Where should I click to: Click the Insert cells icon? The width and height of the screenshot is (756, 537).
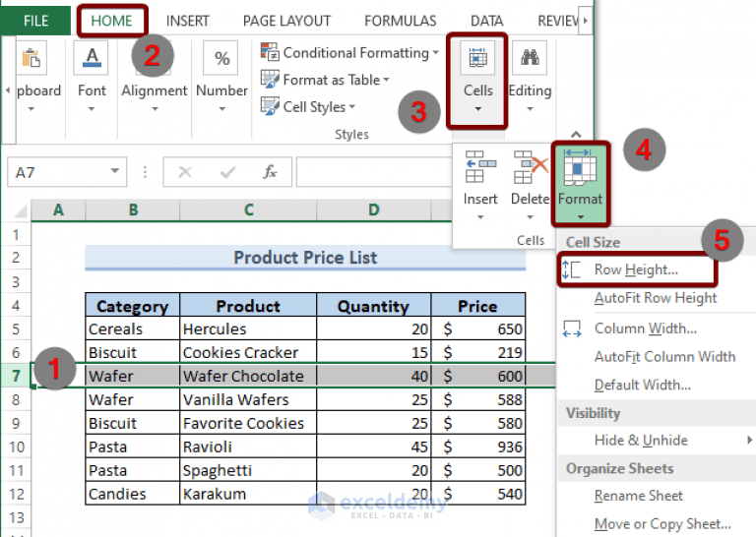tap(479, 166)
